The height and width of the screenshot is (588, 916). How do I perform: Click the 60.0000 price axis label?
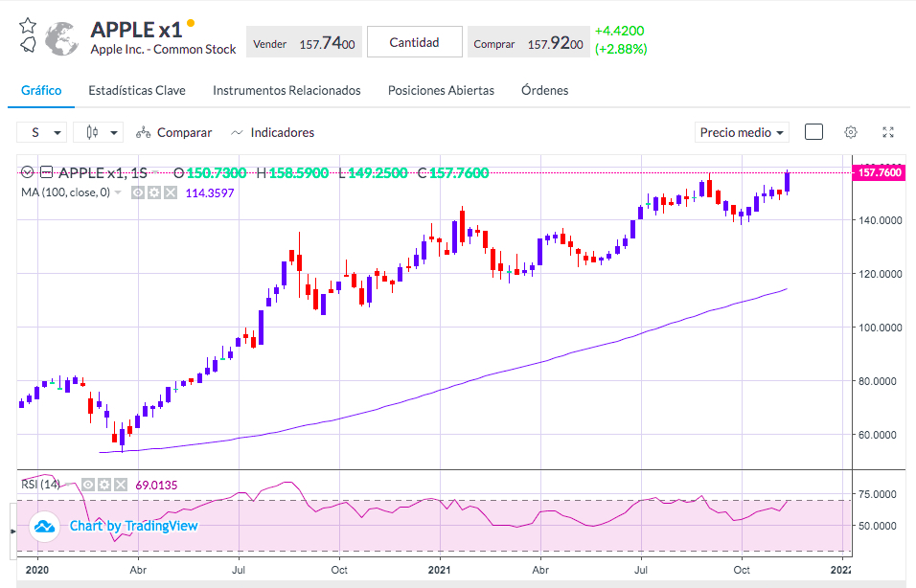878,435
